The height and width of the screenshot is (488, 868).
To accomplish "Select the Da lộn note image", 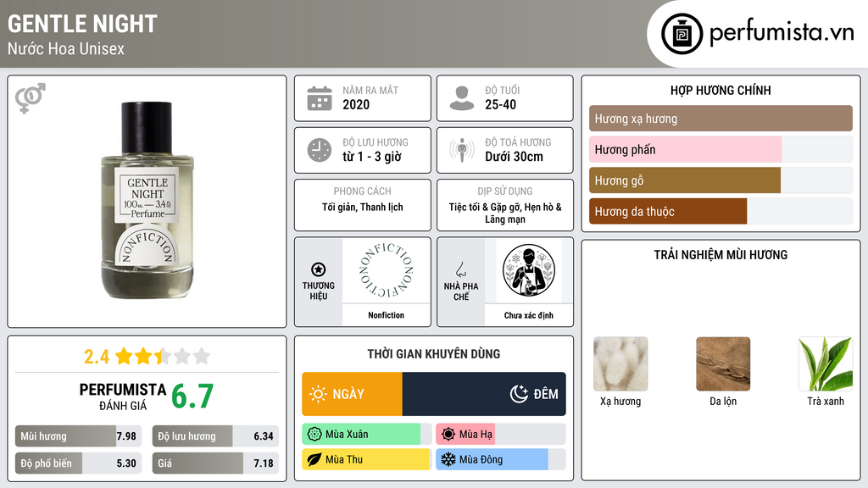I will click(723, 364).
